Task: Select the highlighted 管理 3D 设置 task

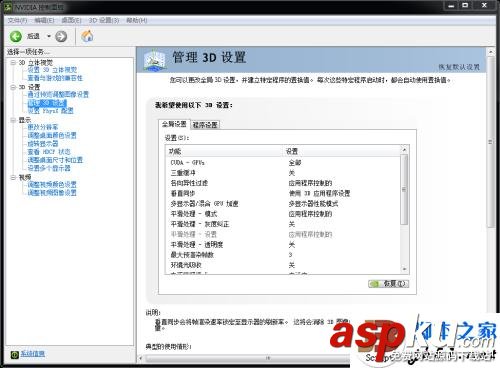Action: pyautogui.click(x=47, y=103)
